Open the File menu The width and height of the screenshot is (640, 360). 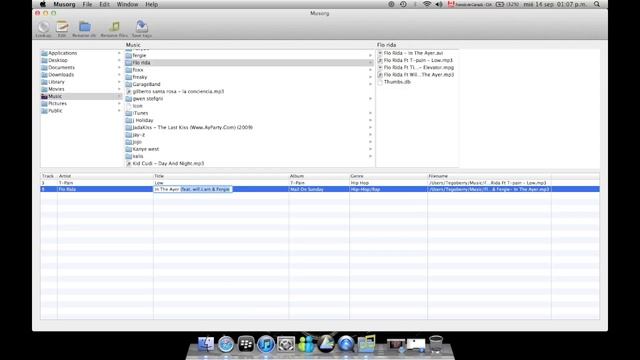point(87,4)
